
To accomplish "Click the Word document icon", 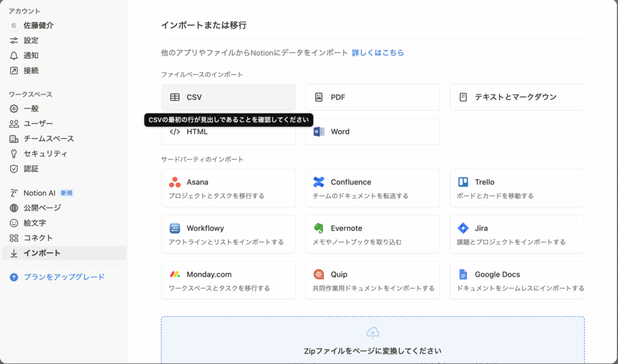I will pyautogui.click(x=319, y=132).
